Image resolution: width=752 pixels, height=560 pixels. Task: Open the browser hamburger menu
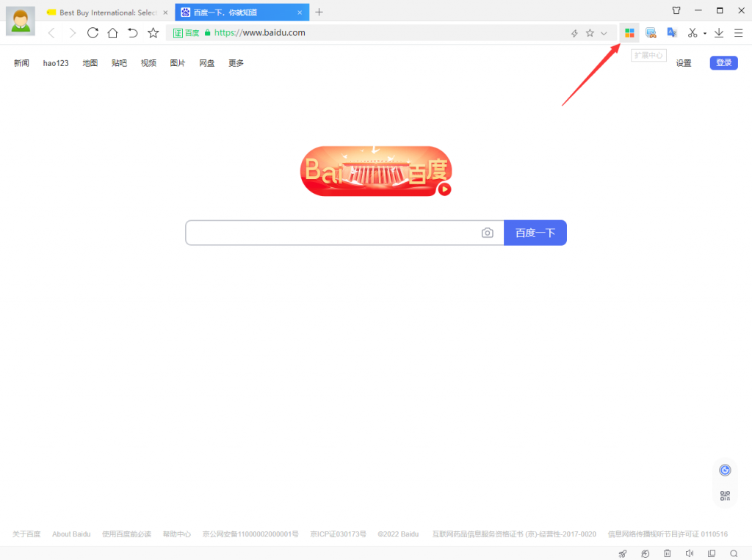click(x=739, y=33)
